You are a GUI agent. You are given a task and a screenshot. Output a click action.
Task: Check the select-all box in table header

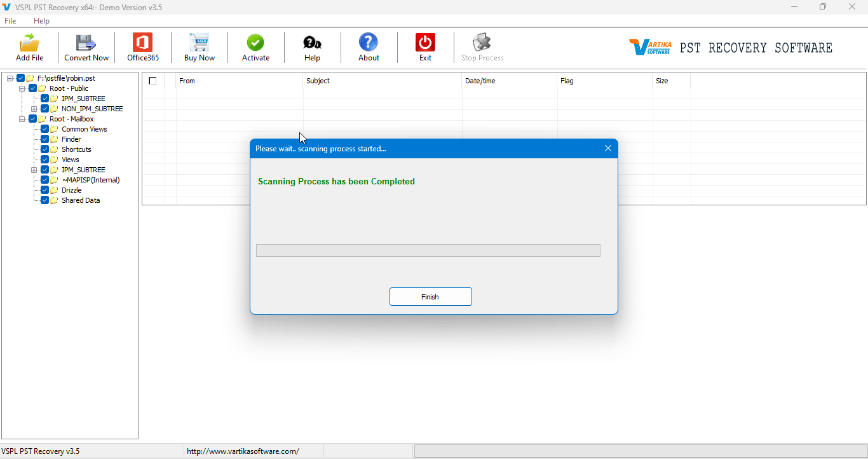click(x=153, y=81)
